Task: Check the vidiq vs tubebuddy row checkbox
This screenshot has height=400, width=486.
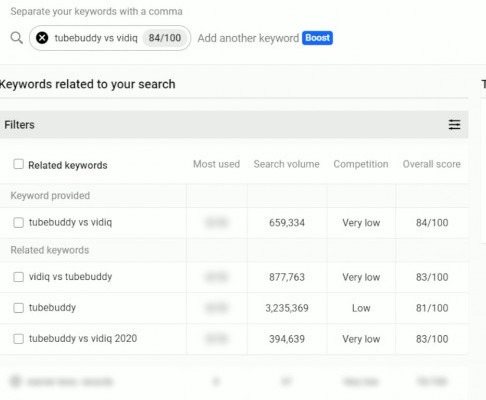Action: tap(18, 277)
